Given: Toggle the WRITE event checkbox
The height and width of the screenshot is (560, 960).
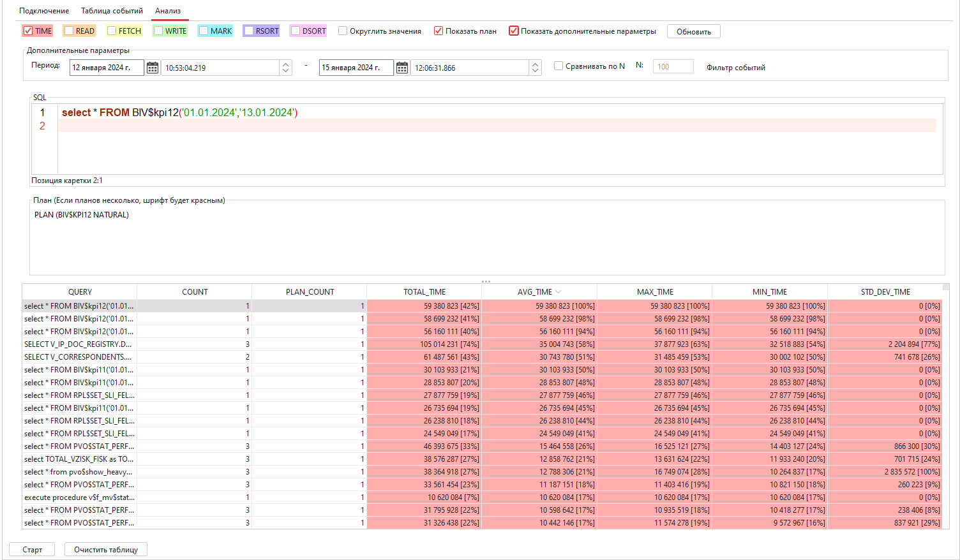Looking at the screenshot, I should pos(157,30).
